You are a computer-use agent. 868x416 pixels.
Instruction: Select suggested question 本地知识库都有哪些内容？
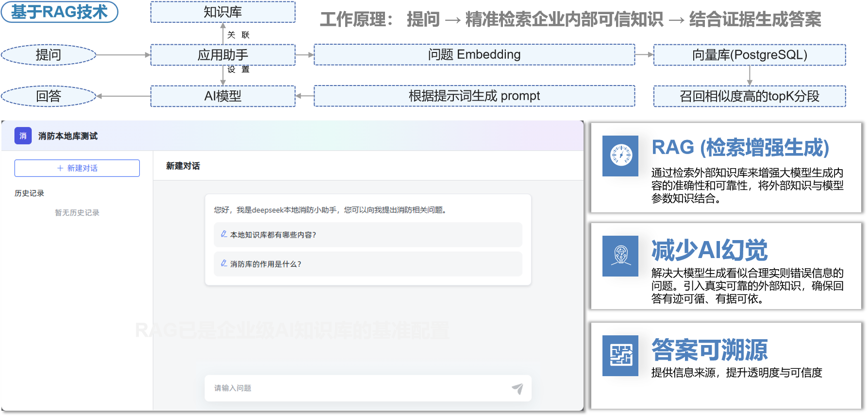coord(273,235)
